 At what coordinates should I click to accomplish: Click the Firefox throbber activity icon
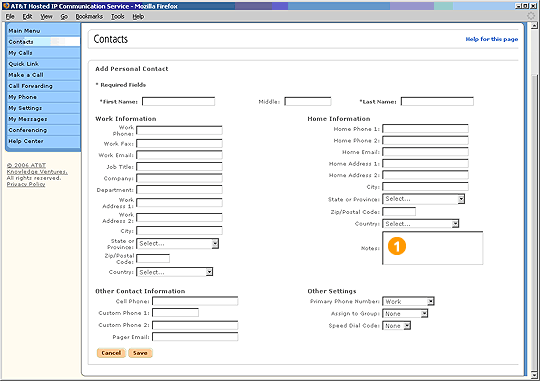[x=531, y=16]
